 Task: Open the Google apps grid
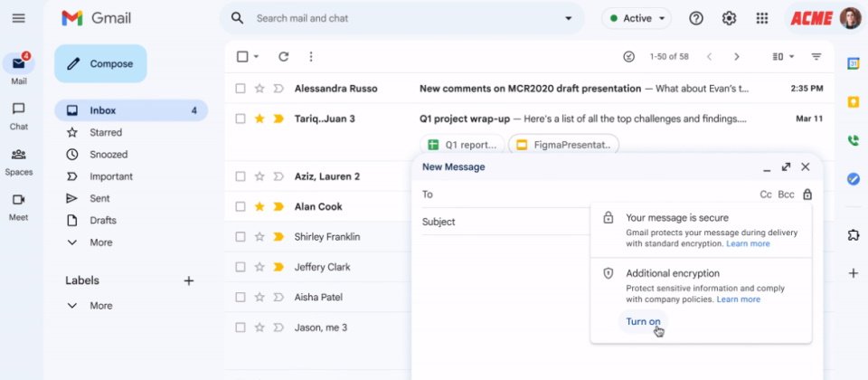(762, 18)
